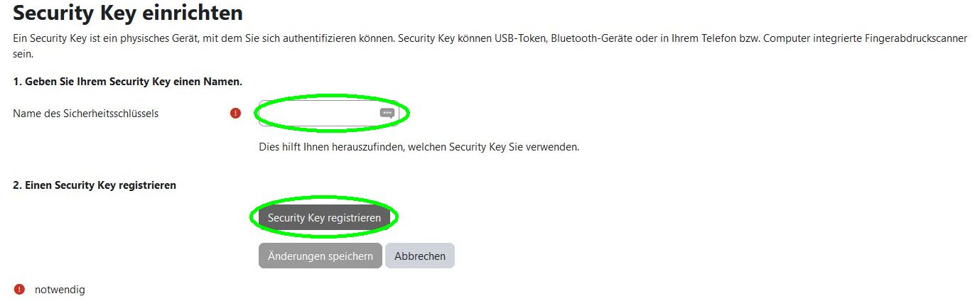
Task: Click the Name des Sicherheitsschlüssels label
Action: 85,113
